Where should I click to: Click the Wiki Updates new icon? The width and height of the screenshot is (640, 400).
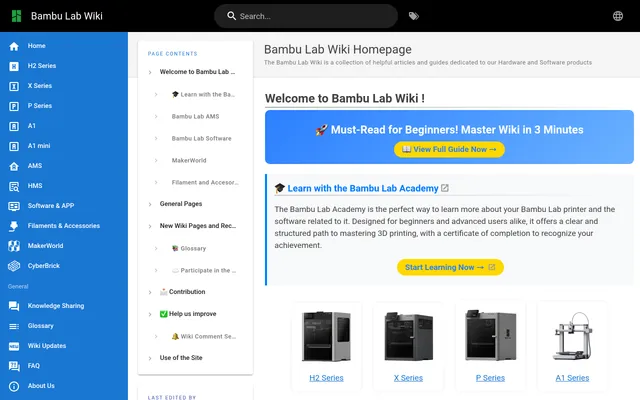click(x=14, y=346)
